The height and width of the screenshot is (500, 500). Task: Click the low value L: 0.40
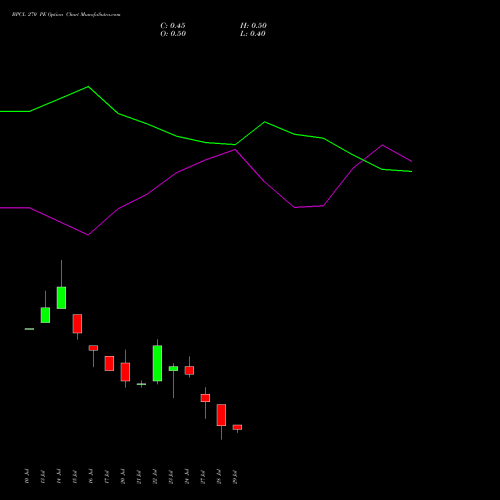coord(253,34)
